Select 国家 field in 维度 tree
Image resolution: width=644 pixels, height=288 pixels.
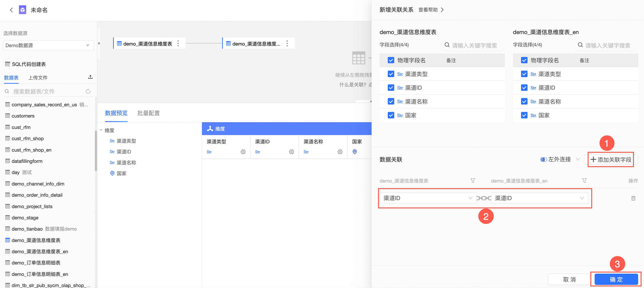[121, 173]
